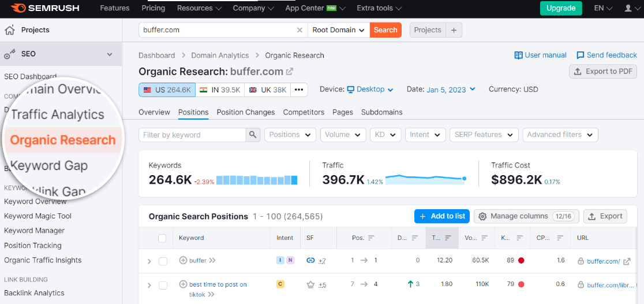Tick the select-all checkbox in table header

click(162, 238)
